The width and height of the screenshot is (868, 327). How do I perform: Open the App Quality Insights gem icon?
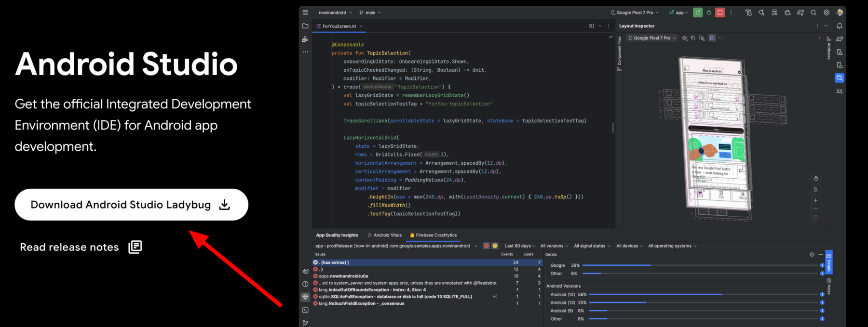pyautogui.click(x=305, y=297)
